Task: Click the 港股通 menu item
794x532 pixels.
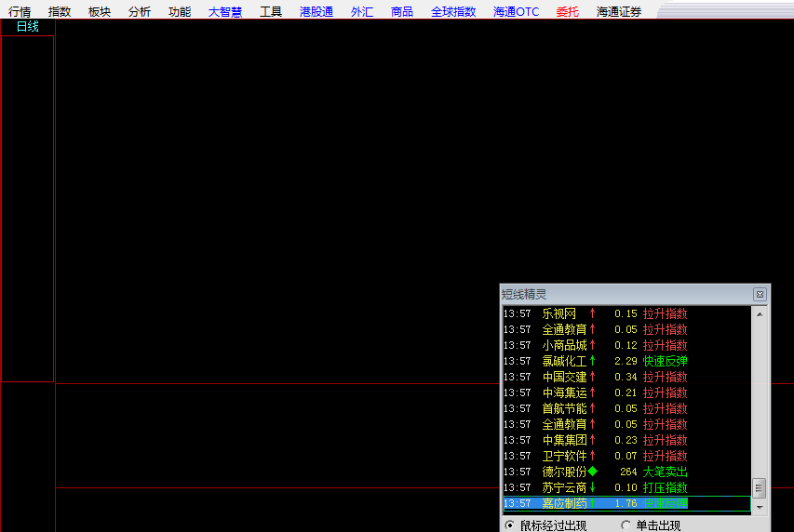Action: tap(316, 12)
